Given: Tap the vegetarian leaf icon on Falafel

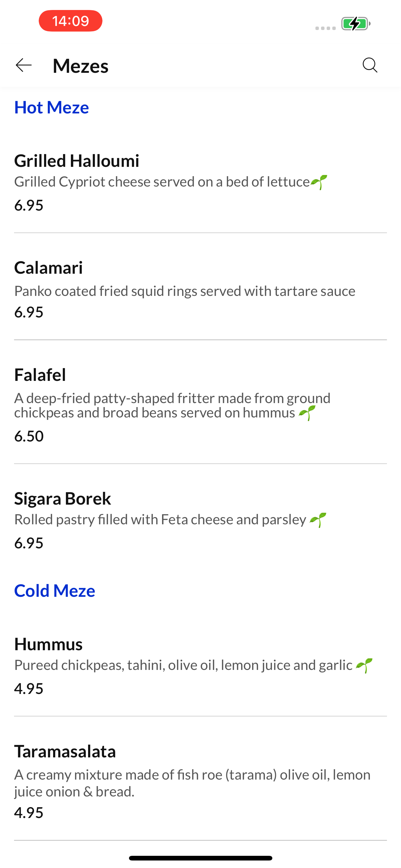Looking at the screenshot, I should [307, 413].
